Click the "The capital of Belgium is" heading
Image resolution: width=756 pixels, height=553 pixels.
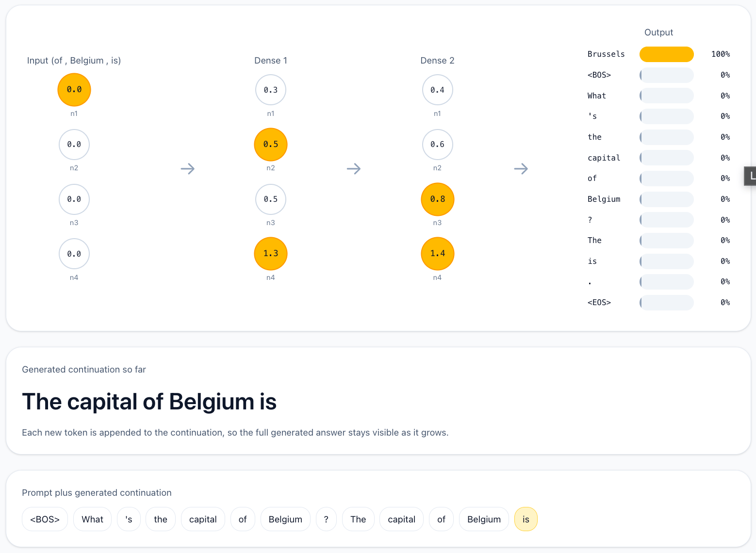149,402
